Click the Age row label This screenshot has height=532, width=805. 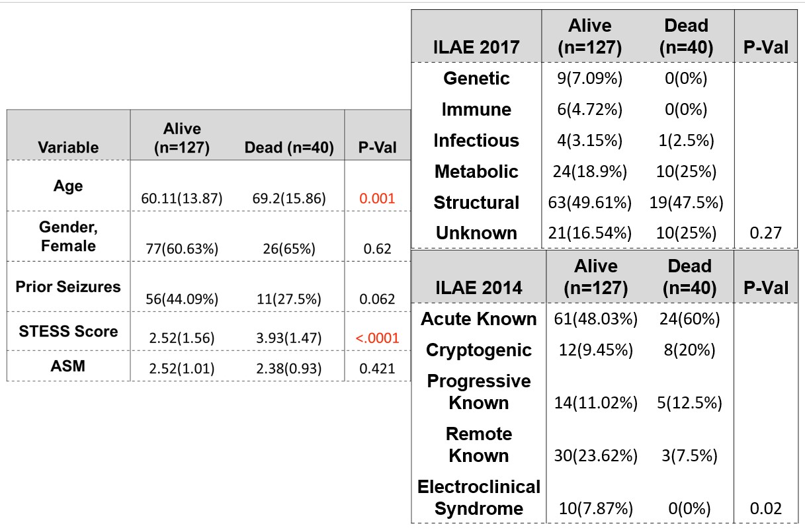[x=68, y=186]
